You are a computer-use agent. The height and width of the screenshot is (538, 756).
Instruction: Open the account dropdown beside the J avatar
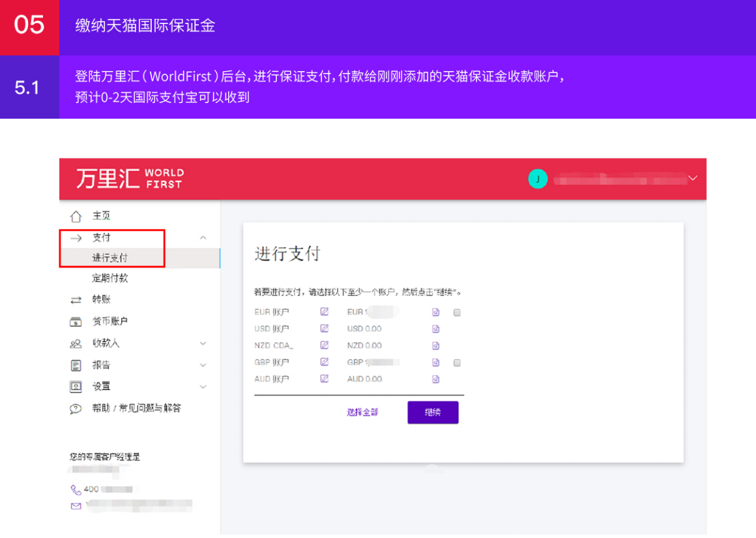(x=693, y=178)
